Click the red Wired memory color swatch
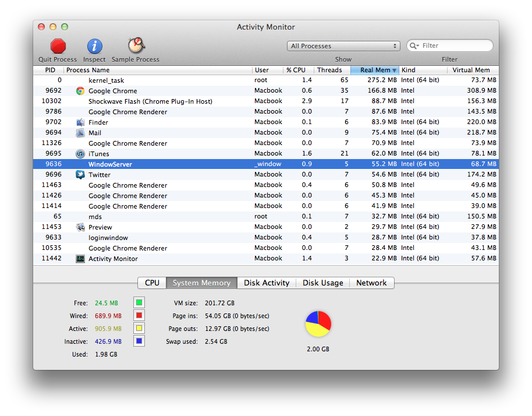Image resolution: width=532 pixels, height=416 pixels. [x=139, y=315]
